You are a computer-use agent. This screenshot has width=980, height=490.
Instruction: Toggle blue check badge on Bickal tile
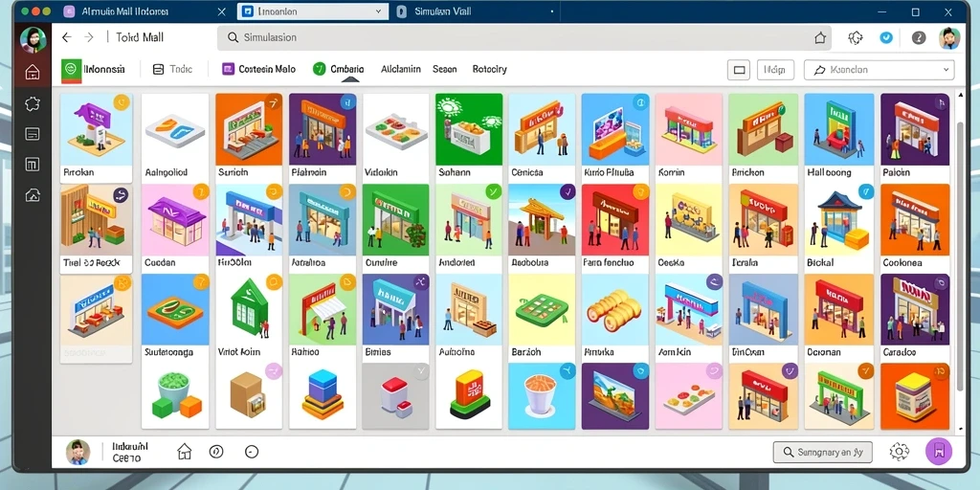[x=865, y=191]
